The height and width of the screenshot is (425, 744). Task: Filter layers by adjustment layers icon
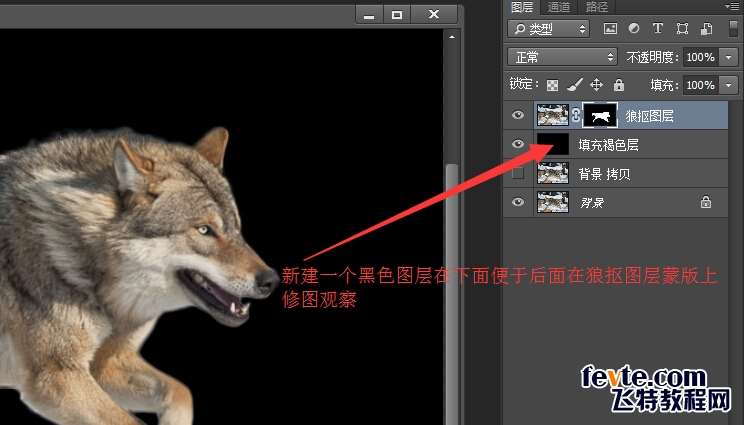pos(634,29)
